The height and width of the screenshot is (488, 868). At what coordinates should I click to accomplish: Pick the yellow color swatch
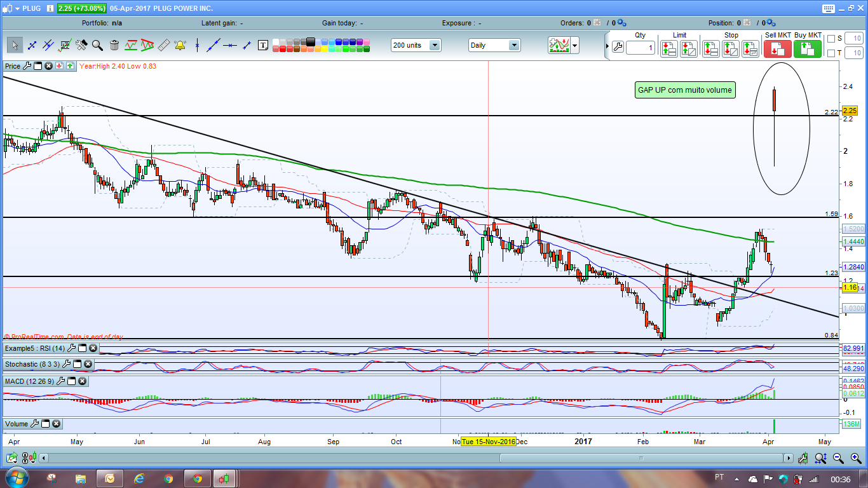click(x=318, y=48)
